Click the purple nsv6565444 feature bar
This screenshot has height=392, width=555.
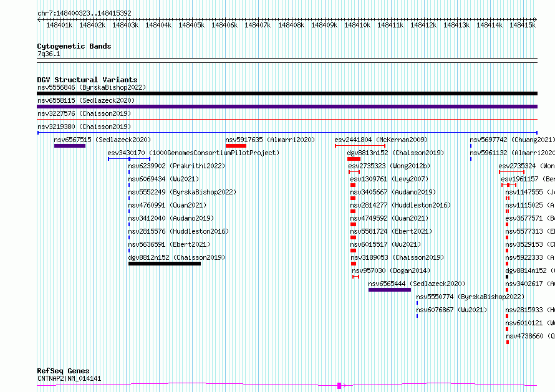coord(390,290)
